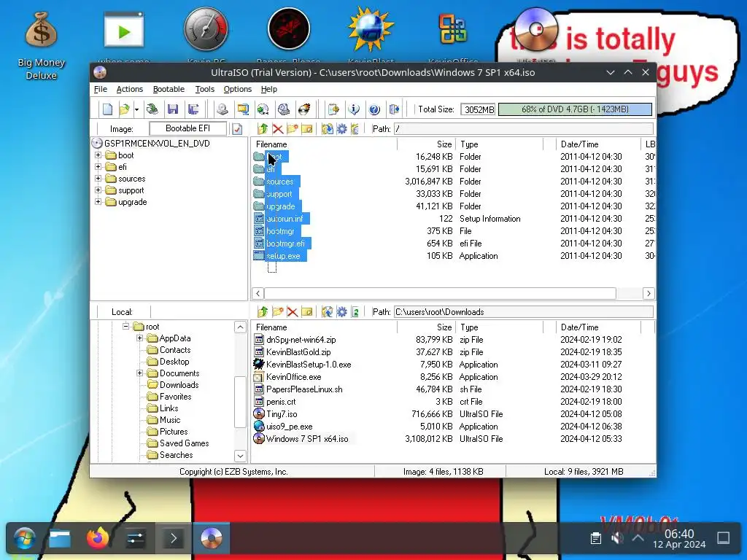Click the Save floppy disk icon

point(173,109)
